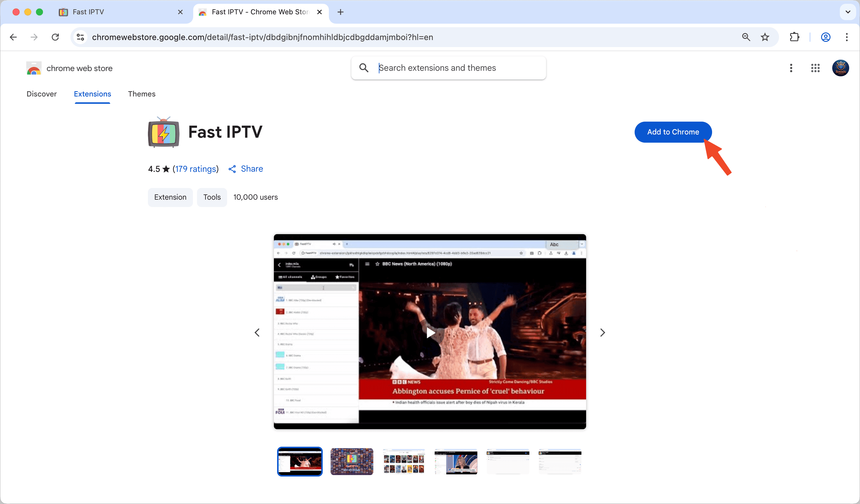The width and height of the screenshot is (860, 504).
Task: Show previous screenshot with left chevron
Action: pos(257,333)
